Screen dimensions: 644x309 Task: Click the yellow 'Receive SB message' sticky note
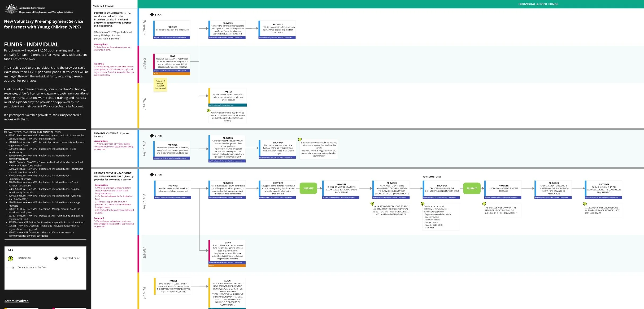click(160, 85)
